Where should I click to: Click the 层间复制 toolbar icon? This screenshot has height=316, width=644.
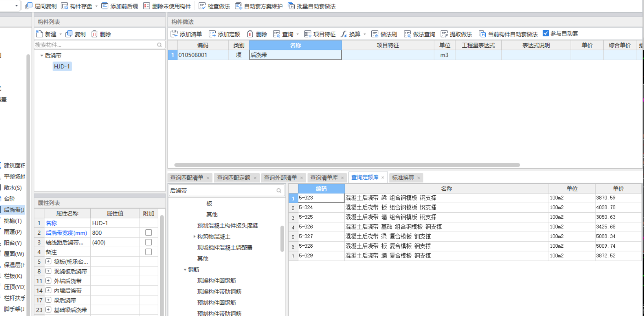pyautogui.click(x=29, y=6)
